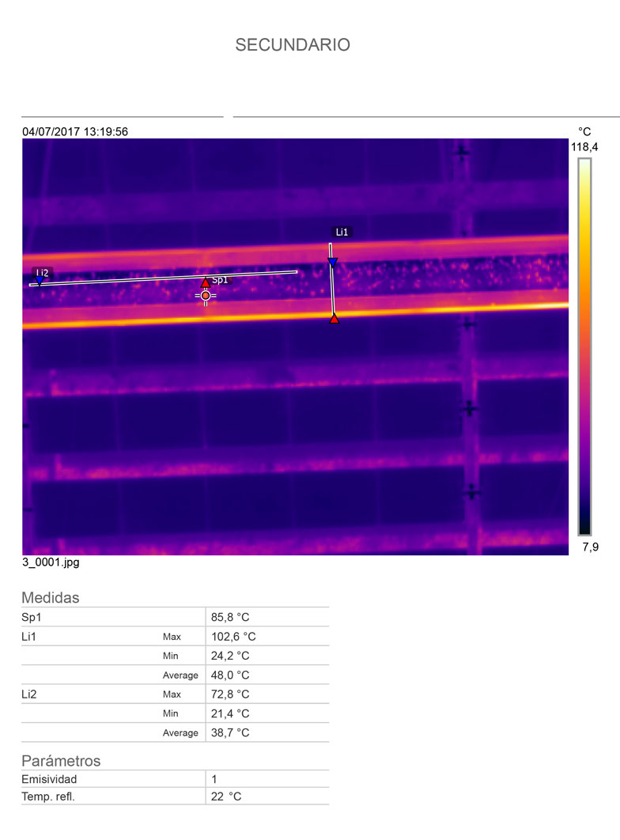Click the temperature color scale bar
Viewport: 620px width, 840px height.
point(584,346)
